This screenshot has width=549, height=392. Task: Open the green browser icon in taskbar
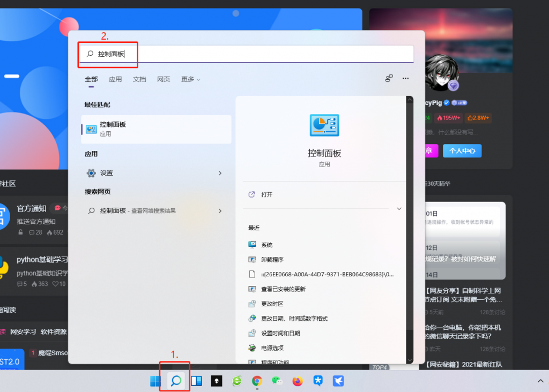(236, 381)
